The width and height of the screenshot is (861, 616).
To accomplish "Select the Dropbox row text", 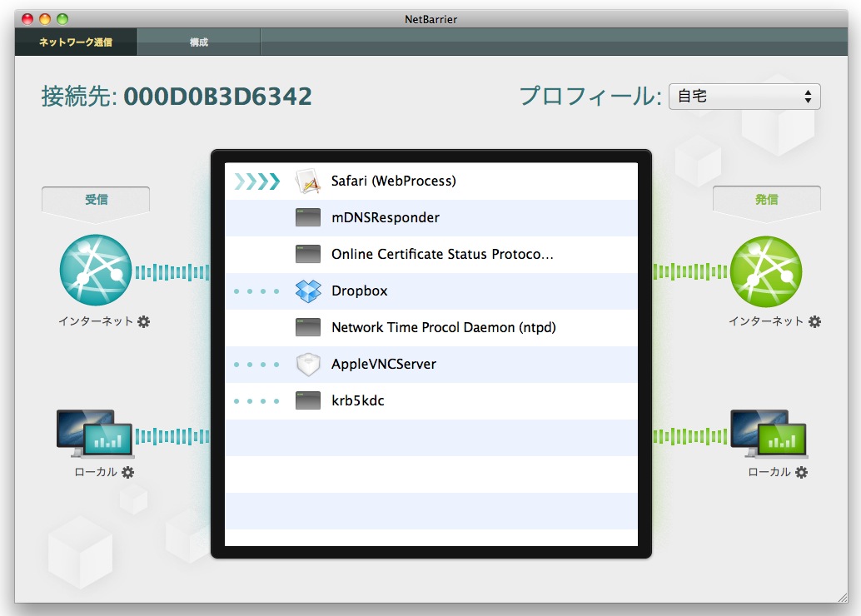I will point(360,291).
